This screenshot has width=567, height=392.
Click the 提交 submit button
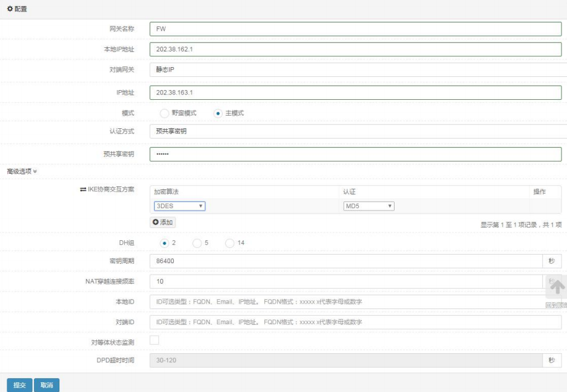[19, 385]
